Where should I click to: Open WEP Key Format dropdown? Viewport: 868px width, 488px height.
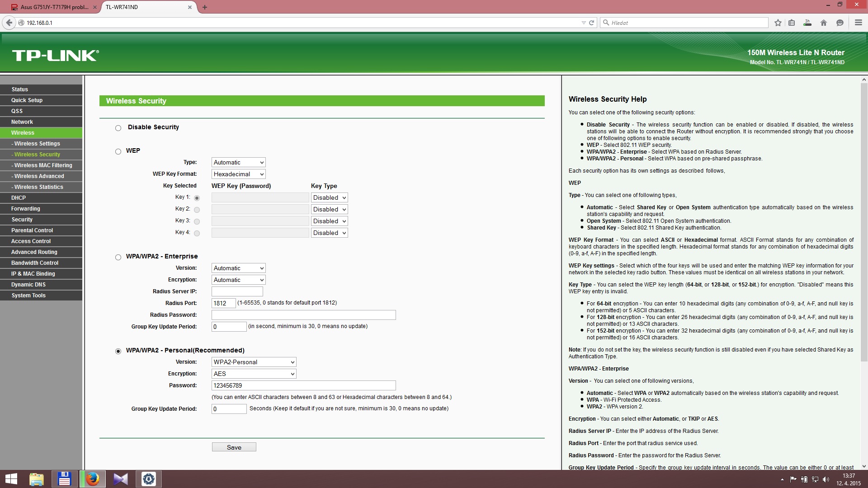[238, 174]
